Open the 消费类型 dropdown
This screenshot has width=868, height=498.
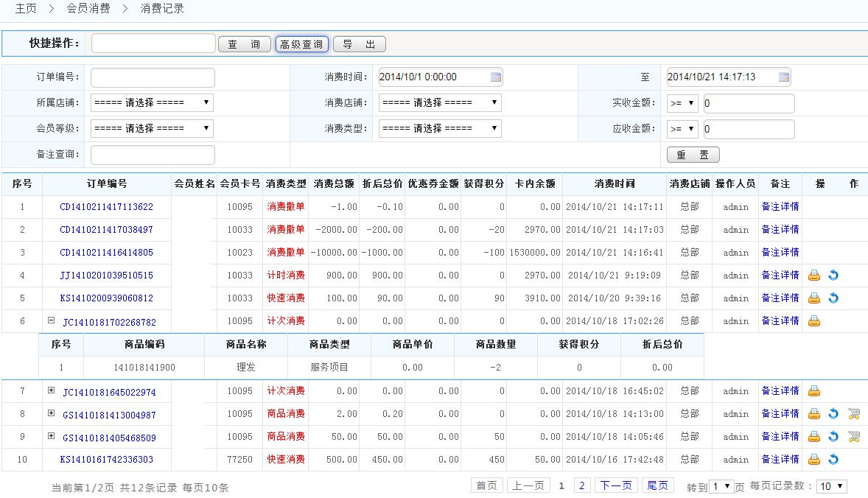(440, 128)
